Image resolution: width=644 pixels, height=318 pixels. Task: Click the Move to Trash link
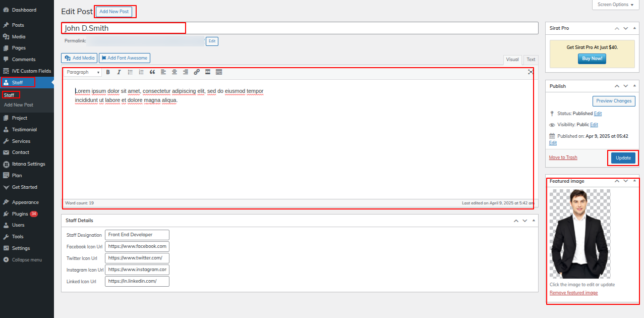click(x=563, y=157)
